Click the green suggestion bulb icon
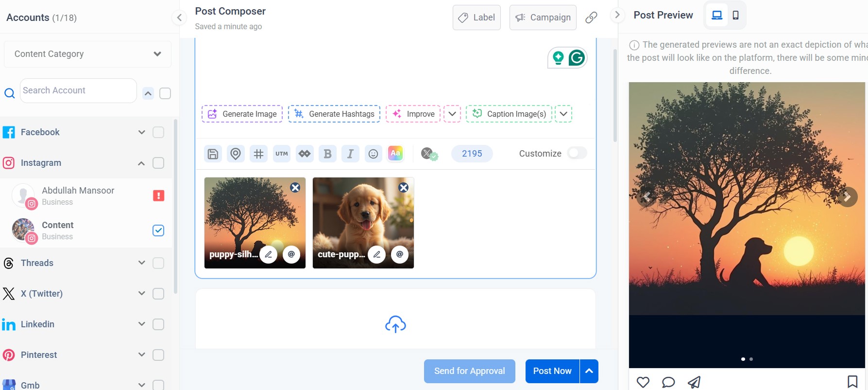Viewport: 868px width, 390px height. pos(558,58)
